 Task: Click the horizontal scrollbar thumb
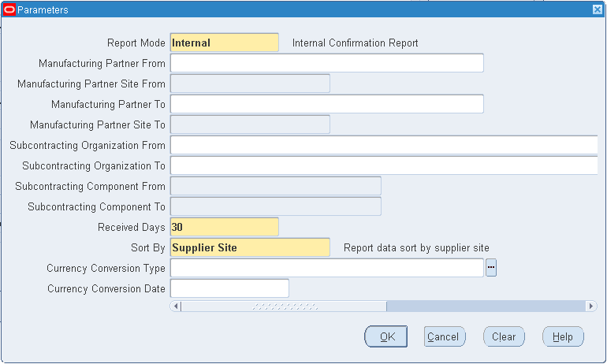(284, 306)
